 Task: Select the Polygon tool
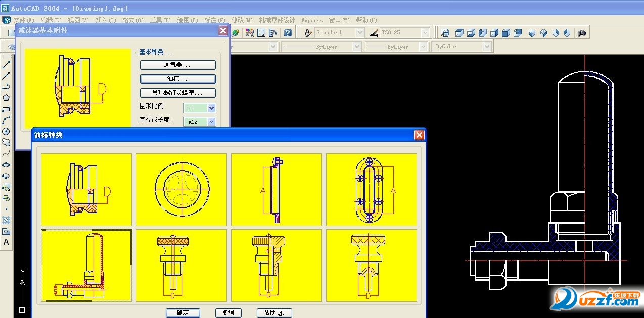[6, 98]
